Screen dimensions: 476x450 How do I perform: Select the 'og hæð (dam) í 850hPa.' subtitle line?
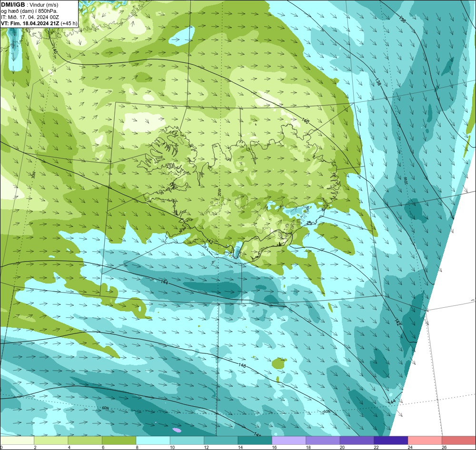point(29,11)
